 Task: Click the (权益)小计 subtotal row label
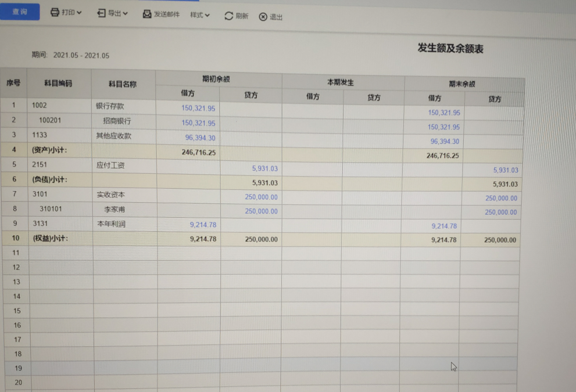(51, 238)
